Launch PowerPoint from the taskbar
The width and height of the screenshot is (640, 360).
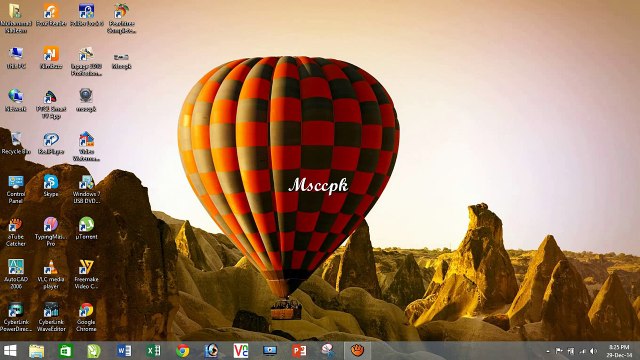click(x=299, y=351)
